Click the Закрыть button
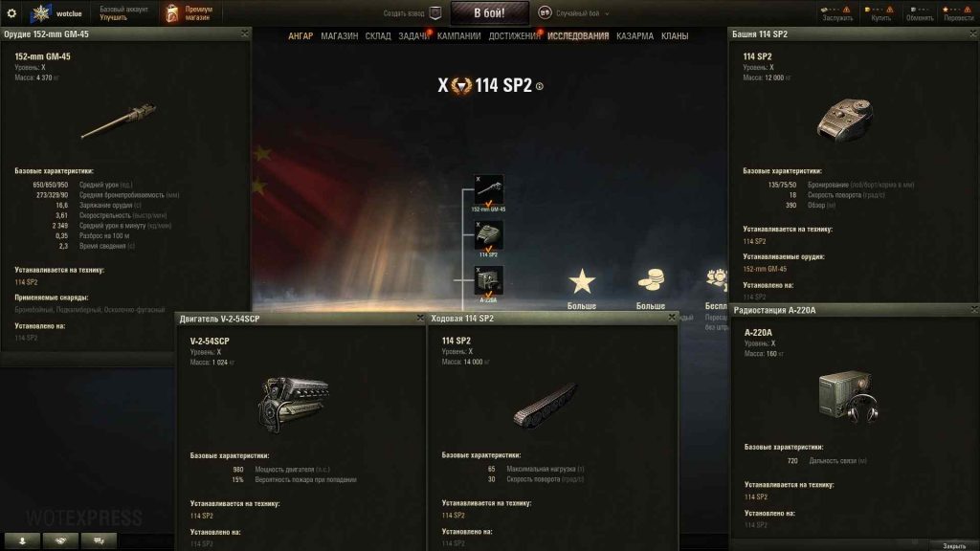 pos(954,546)
